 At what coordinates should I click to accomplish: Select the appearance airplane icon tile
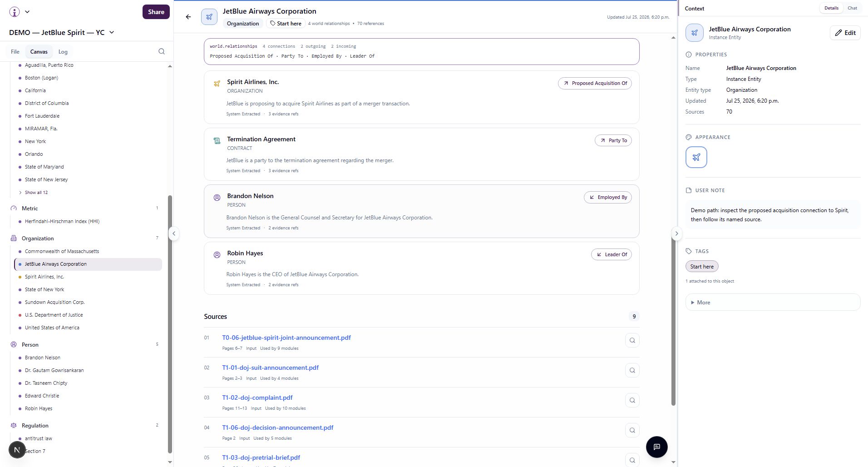coord(696,157)
